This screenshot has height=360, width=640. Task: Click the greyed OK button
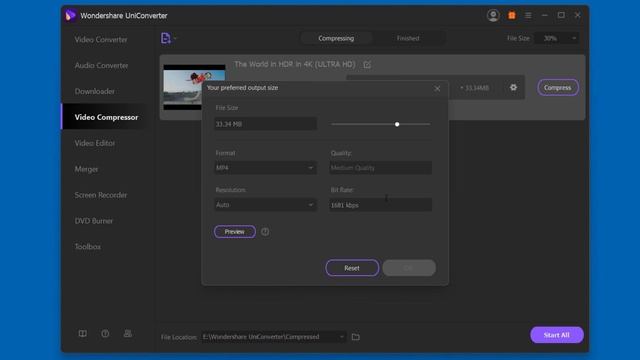(x=409, y=268)
